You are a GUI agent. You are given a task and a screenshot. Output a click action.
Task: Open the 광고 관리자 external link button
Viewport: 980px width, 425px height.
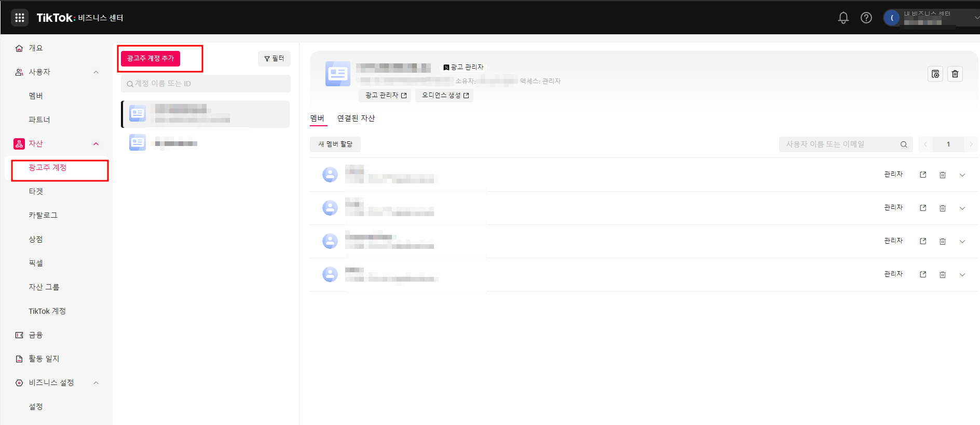click(385, 96)
